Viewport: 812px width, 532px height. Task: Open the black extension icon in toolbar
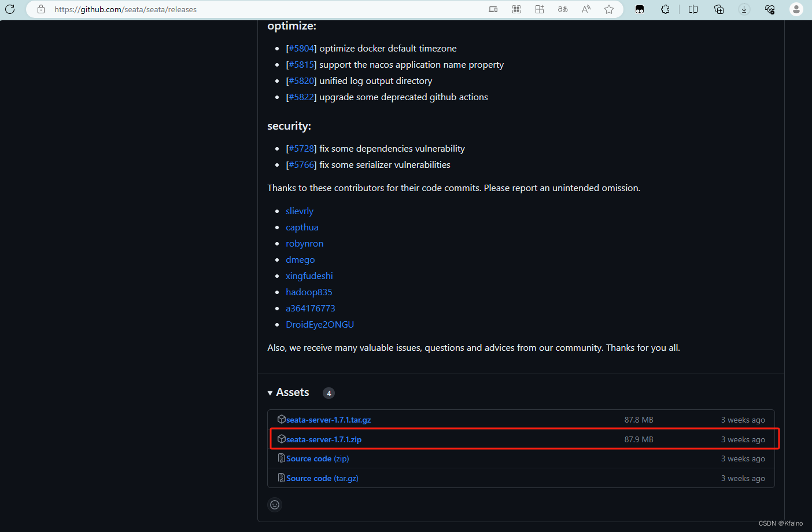point(640,9)
